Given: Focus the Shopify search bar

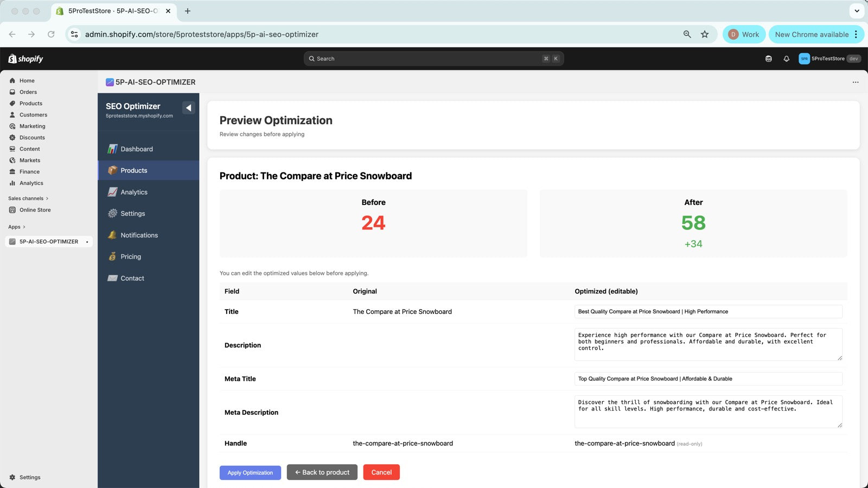Looking at the screenshot, I should tap(433, 59).
